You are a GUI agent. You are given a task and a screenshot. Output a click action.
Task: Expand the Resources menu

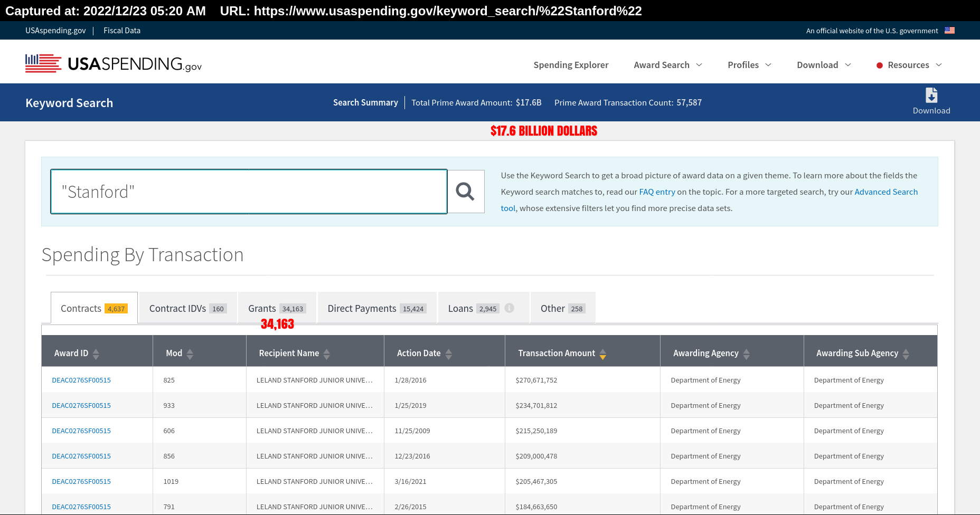point(915,65)
